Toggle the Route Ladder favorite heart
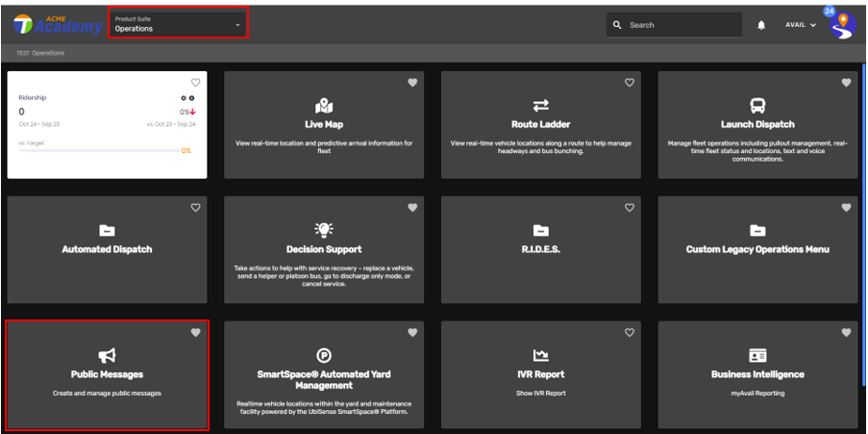868x434 pixels. (x=630, y=83)
